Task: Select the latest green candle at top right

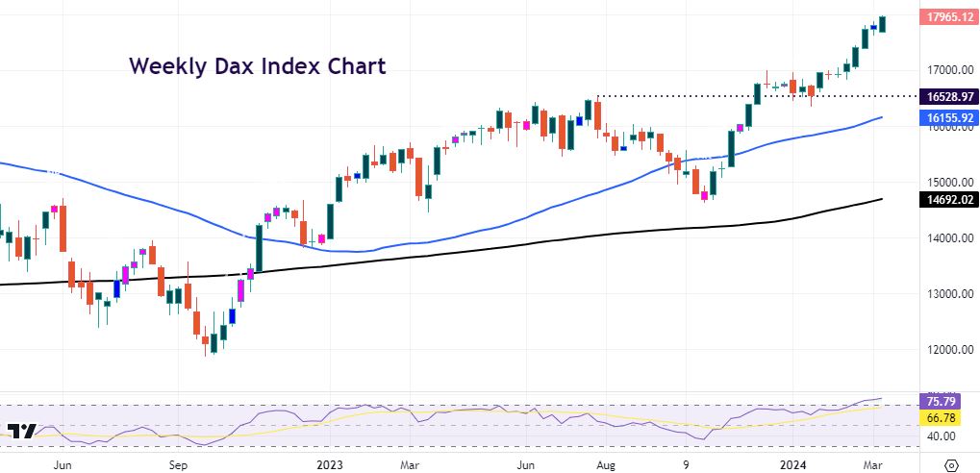Action: pyautogui.click(x=883, y=24)
